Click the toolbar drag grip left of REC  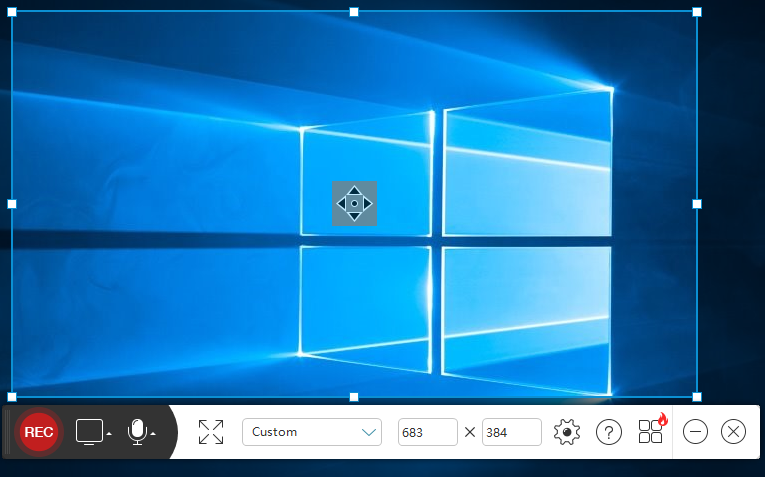7,432
